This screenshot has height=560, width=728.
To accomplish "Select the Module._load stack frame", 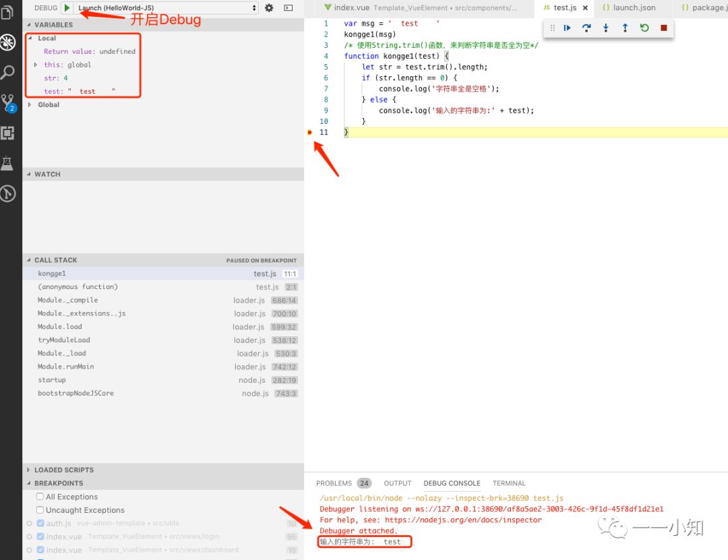I will coord(163,353).
